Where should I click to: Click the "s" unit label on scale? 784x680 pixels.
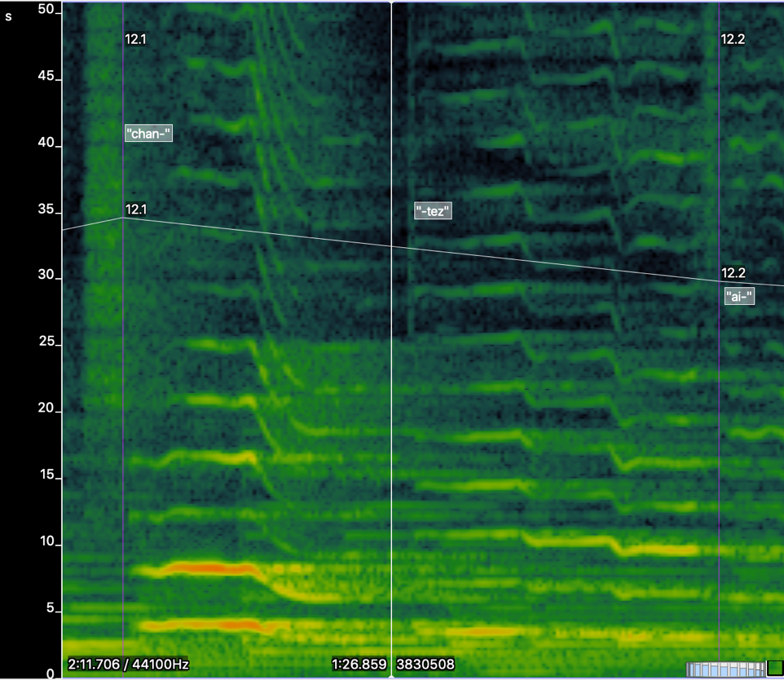[9, 15]
